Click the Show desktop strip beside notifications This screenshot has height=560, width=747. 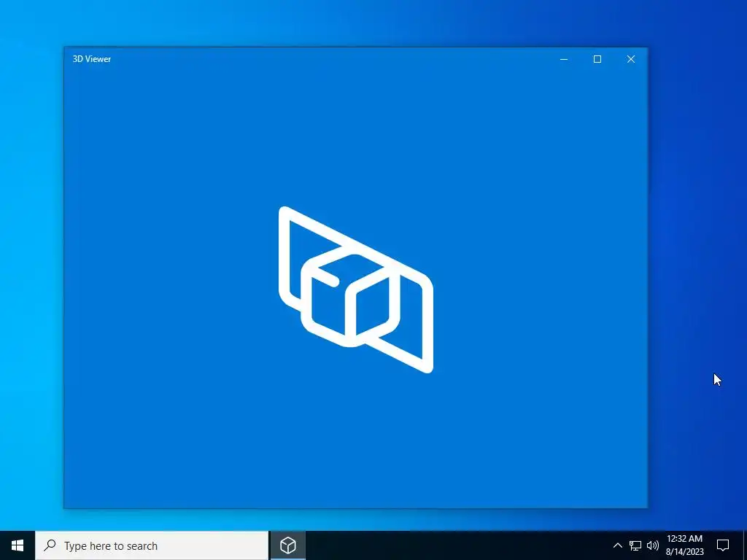(x=745, y=545)
